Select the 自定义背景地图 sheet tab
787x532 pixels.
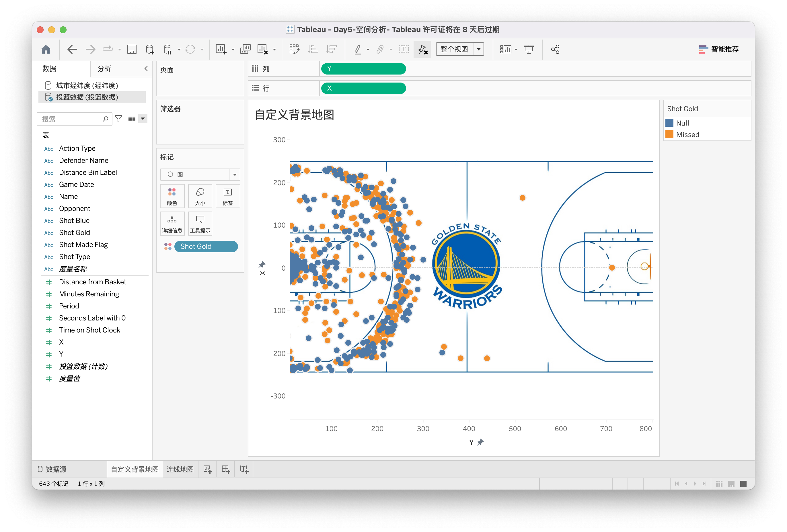[135, 469]
